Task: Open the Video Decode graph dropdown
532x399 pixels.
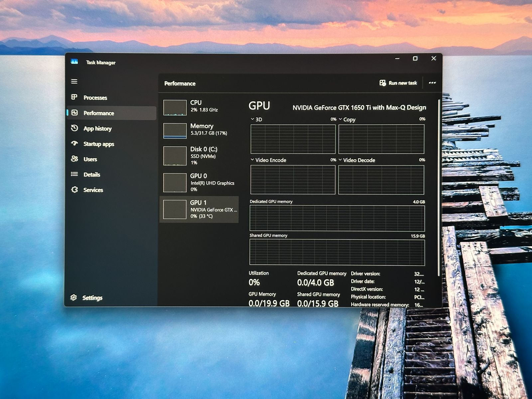Action: (x=340, y=160)
